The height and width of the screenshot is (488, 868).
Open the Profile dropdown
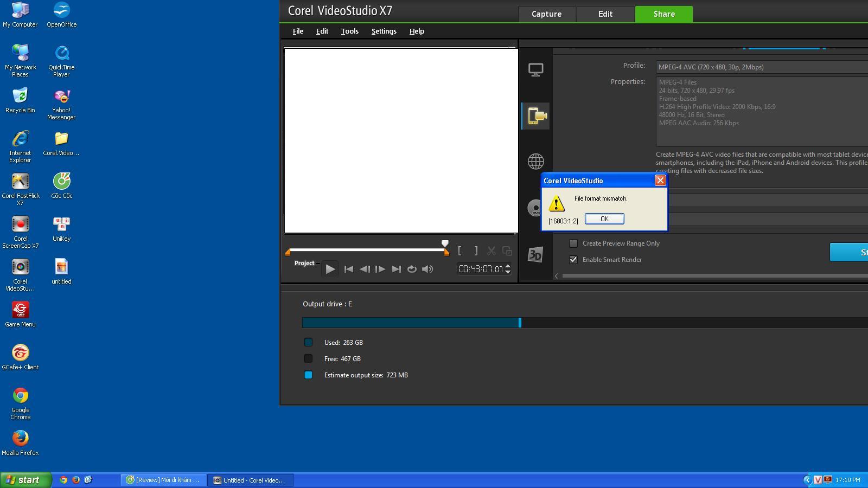click(762, 67)
